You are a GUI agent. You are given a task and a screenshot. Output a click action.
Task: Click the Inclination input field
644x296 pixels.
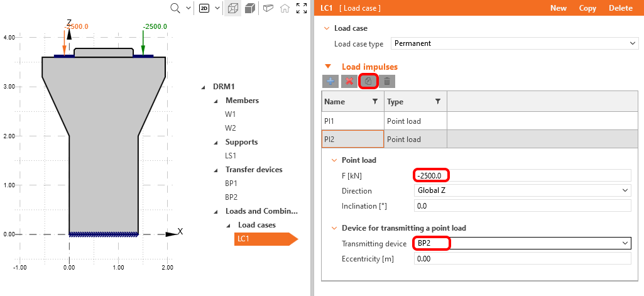[x=523, y=206]
